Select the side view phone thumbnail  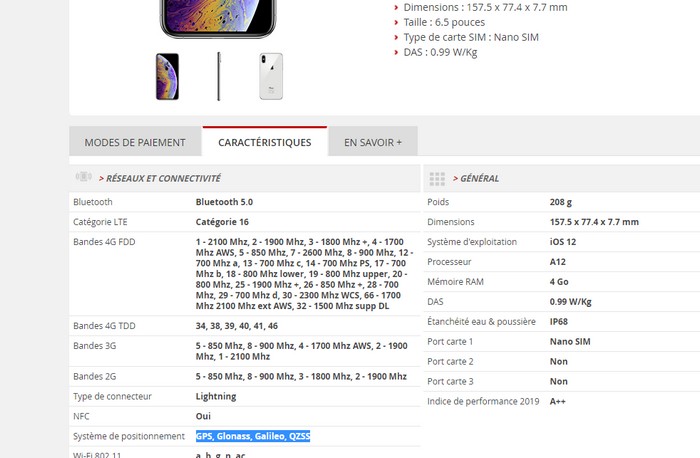click(x=219, y=76)
